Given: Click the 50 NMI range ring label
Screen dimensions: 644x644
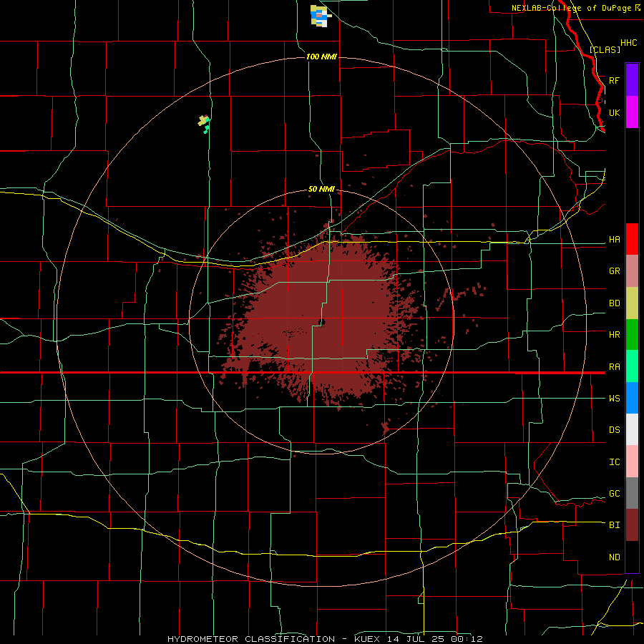Looking at the screenshot, I should [321, 189].
